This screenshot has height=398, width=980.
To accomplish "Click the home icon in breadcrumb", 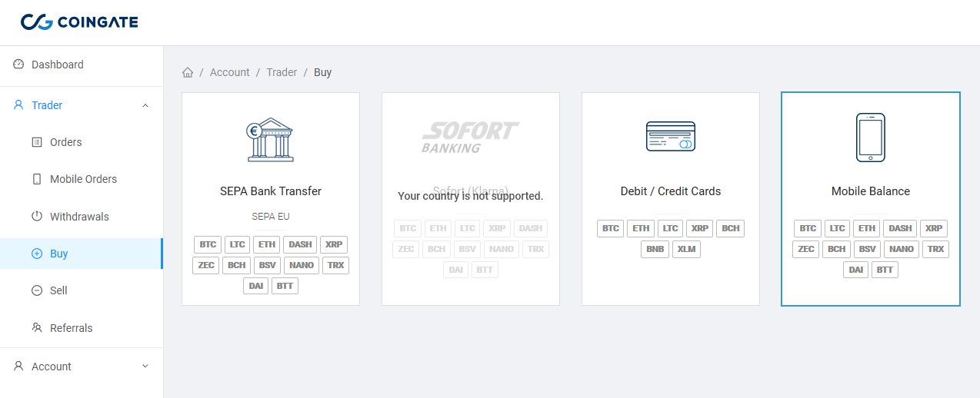I will tap(187, 72).
